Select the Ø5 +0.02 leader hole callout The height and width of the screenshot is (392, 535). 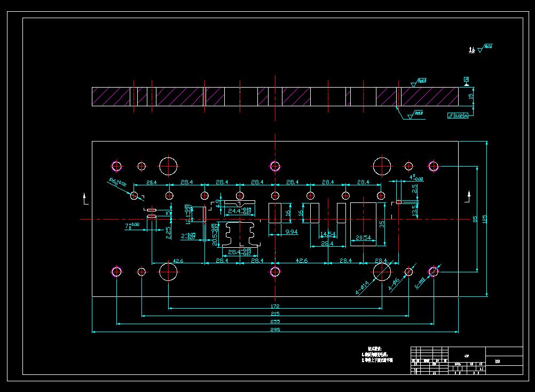coord(117,182)
